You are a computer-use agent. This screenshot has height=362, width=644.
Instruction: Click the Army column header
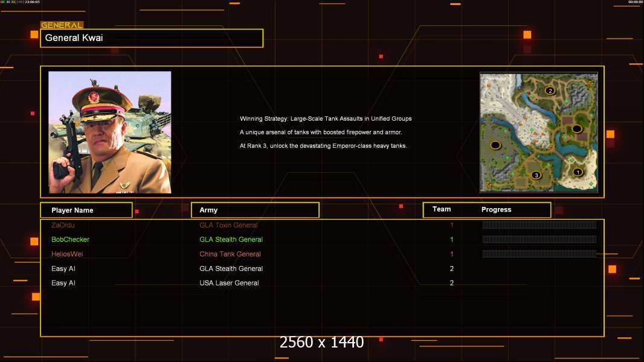coord(255,210)
